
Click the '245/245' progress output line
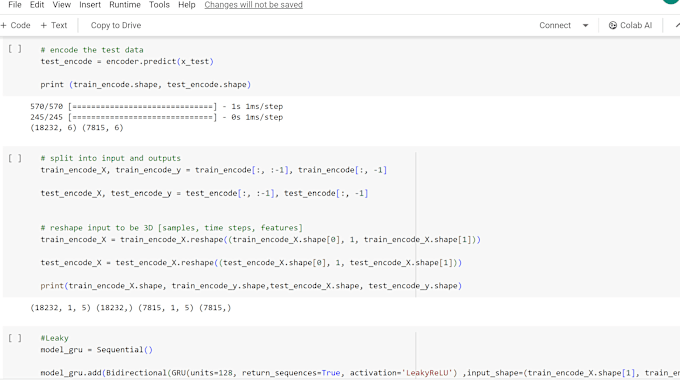(157, 117)
